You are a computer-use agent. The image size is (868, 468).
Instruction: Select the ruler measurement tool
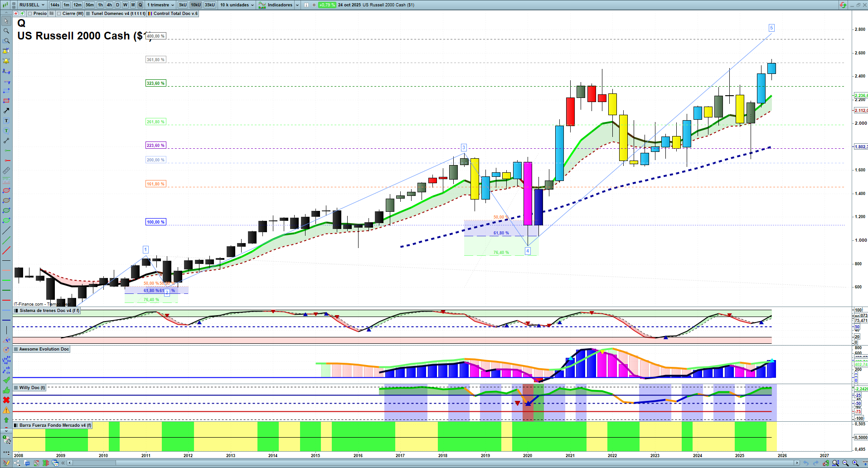6,171
